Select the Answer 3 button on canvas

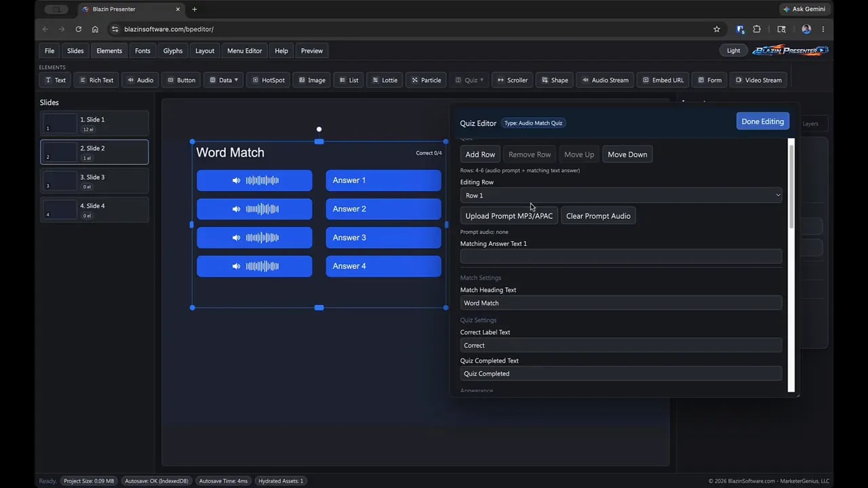[x=383, y=237]
